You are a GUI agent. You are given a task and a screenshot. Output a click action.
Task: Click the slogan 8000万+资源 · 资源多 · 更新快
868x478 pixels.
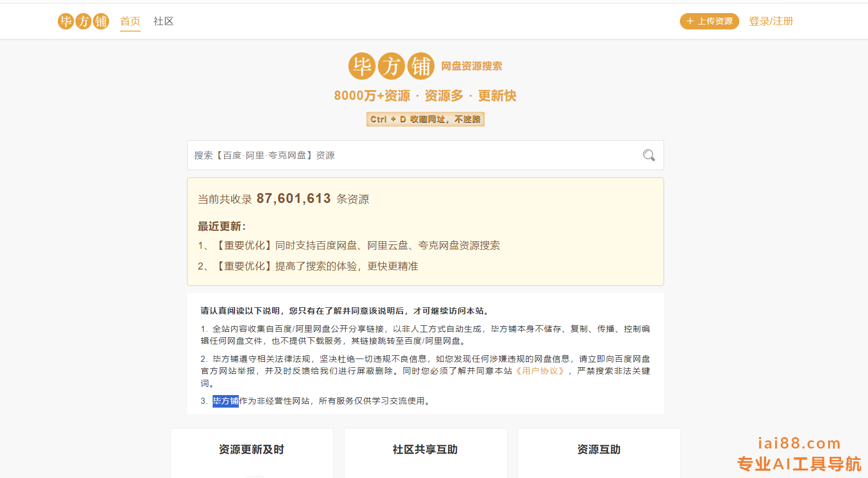click(x=425, y=96)
